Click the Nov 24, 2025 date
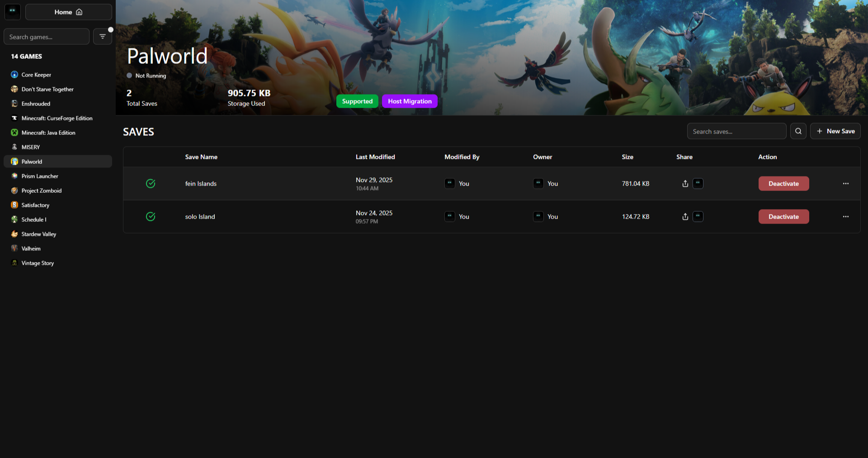 click(x=374, y=213)
